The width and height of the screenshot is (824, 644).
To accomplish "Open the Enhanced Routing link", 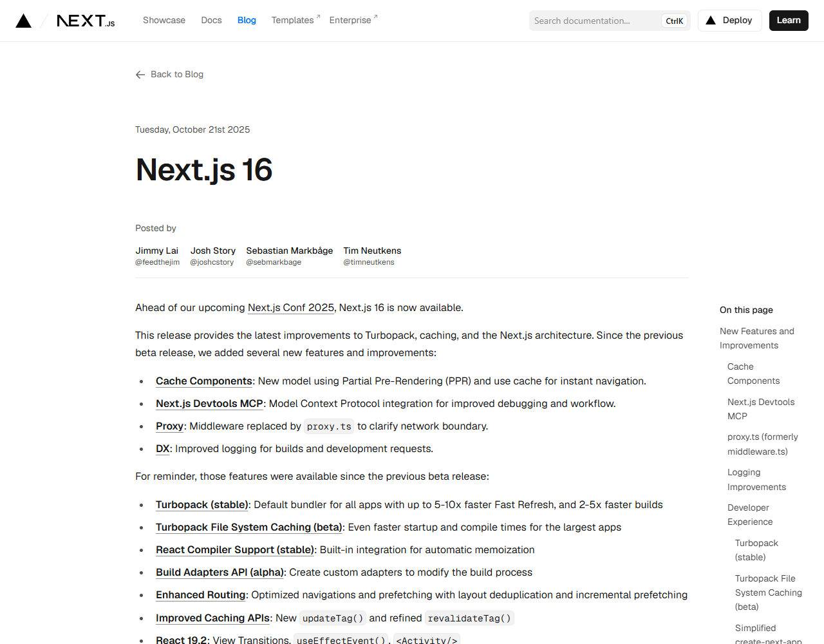I will [201, 595].
